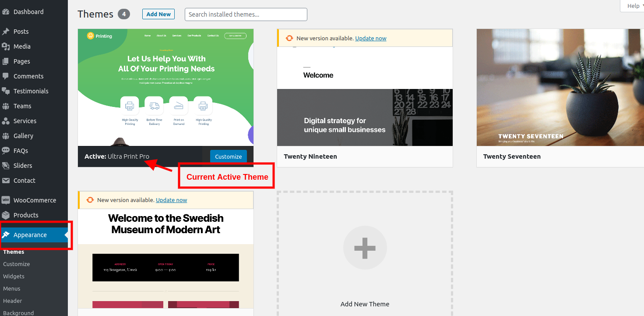Select Themes submenu item
644x316 pixels.
click(x=14, y=252)
